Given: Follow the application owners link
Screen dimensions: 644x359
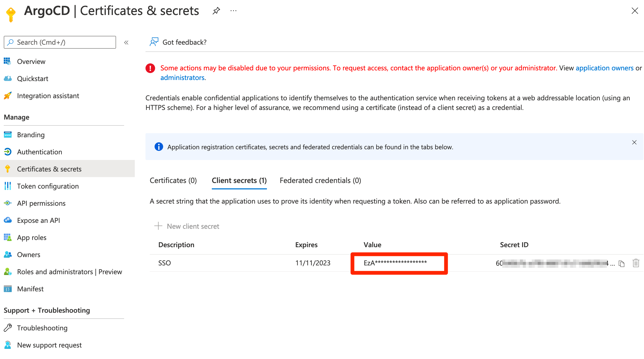Looking at the screenshot, I should pyautogui.click(x=604, y=68).
